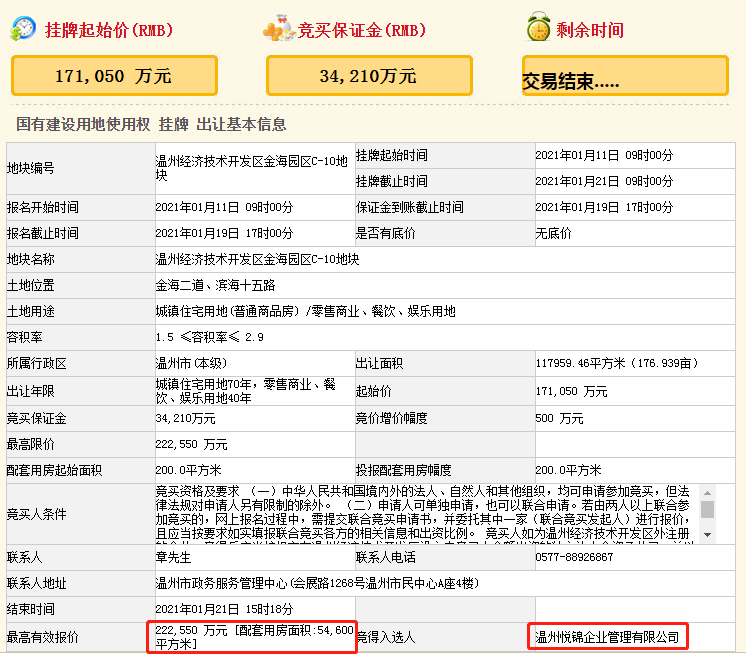Click the 交易结束 status box

625,76
